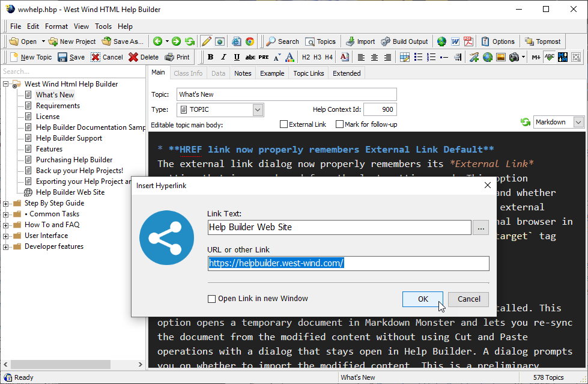Click the URL or other Link field
The image size is (588, 384).
(348, 263)
